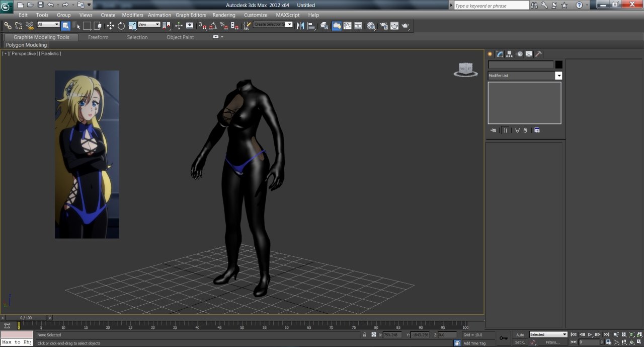
Task: Activate the Select and Rotate tool
Action: pyautogui.click(x=121, y=26)
